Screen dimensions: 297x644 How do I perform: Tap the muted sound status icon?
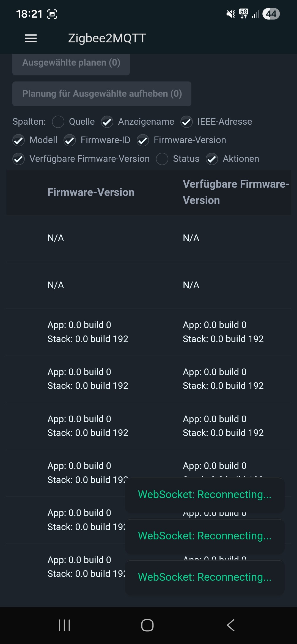click(x=230, y=14)
